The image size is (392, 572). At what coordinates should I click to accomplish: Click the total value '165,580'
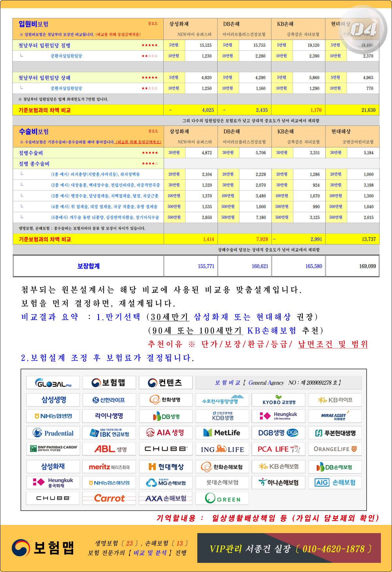click(x=314, y=266)
